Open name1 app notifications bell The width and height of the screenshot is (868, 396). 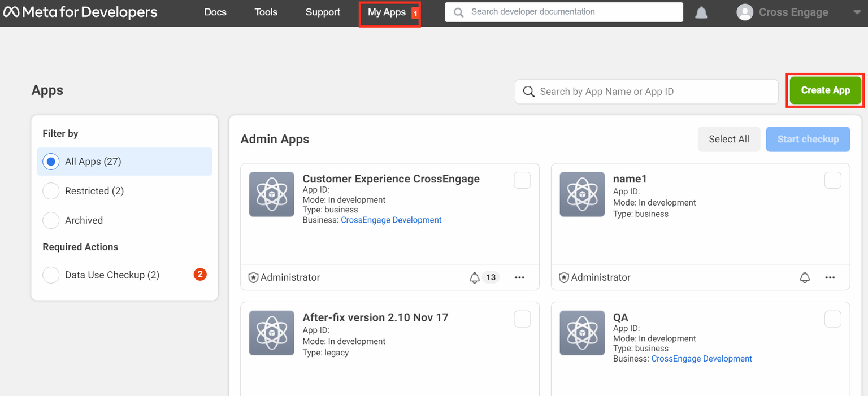pyautogui.click(x=805, y=277)
